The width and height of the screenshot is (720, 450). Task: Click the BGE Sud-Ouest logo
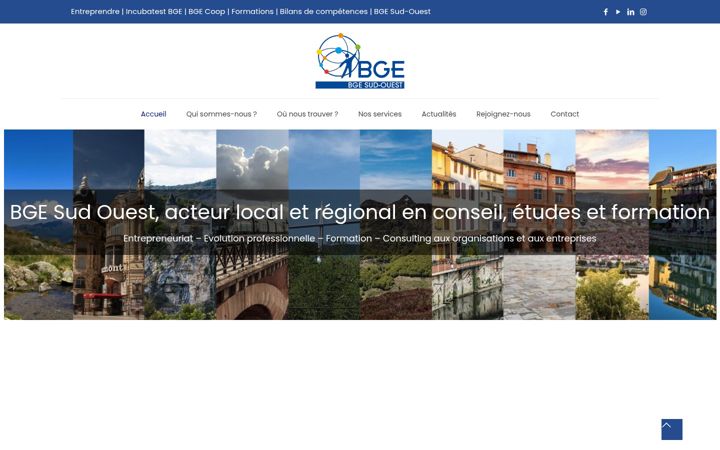tap(360, 61)
